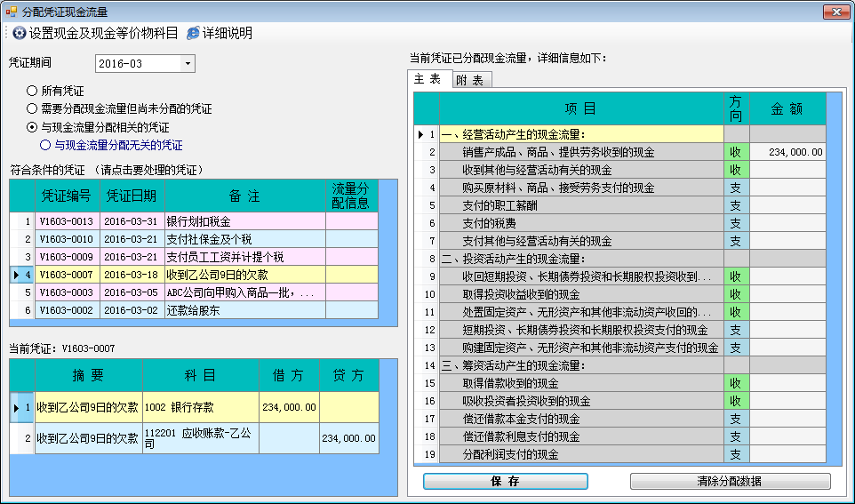This screenshot has width=855, height=504.
Task: Select the 分配利润支付的现金 row
Action: (620, 454)
